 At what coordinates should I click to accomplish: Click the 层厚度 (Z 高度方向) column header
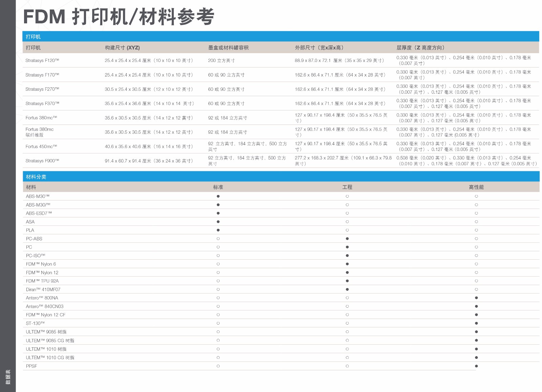click(x=420, y=48)
